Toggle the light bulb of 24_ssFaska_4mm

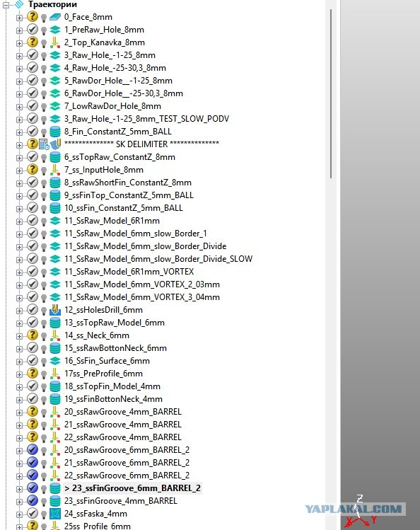click(44, 515)
